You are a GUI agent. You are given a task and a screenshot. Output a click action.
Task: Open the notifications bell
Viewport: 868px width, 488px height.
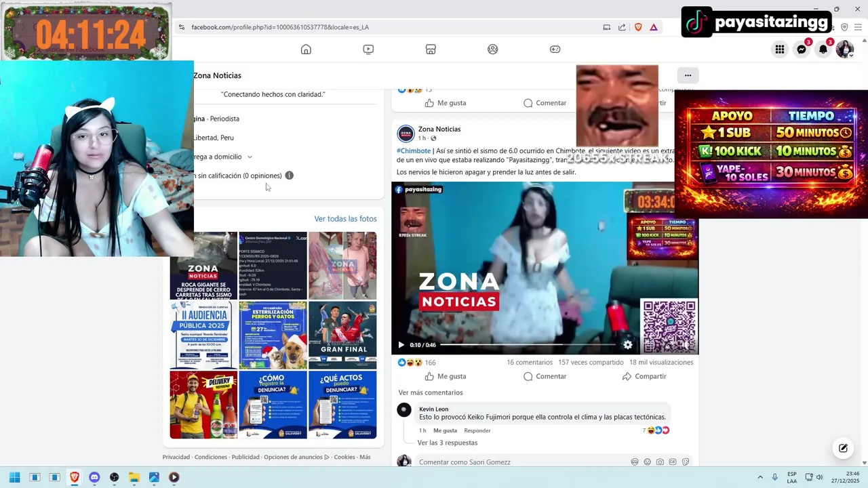823,49
